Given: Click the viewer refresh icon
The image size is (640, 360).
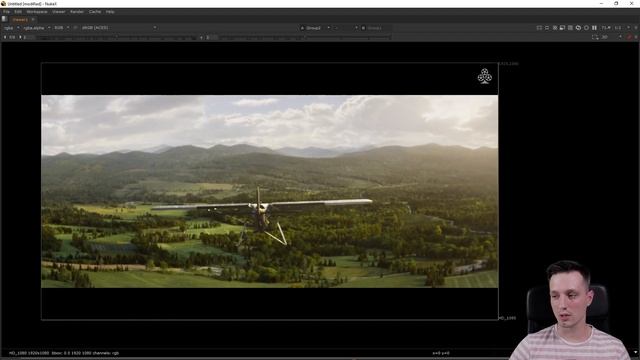Looking at the screenshot, I should (x=578, y=28).
